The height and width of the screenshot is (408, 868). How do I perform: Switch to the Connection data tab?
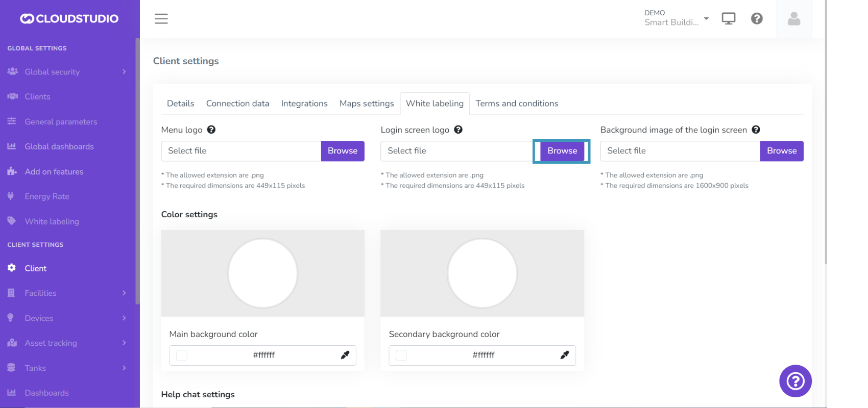pyautogui.click(x=237, y=104)
